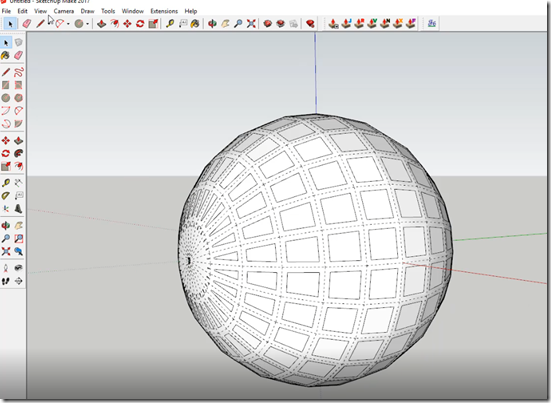The height and width of the screenshot is (403, 551).
Task: Select the Look Around eye tool
Action: click(18, 268)
